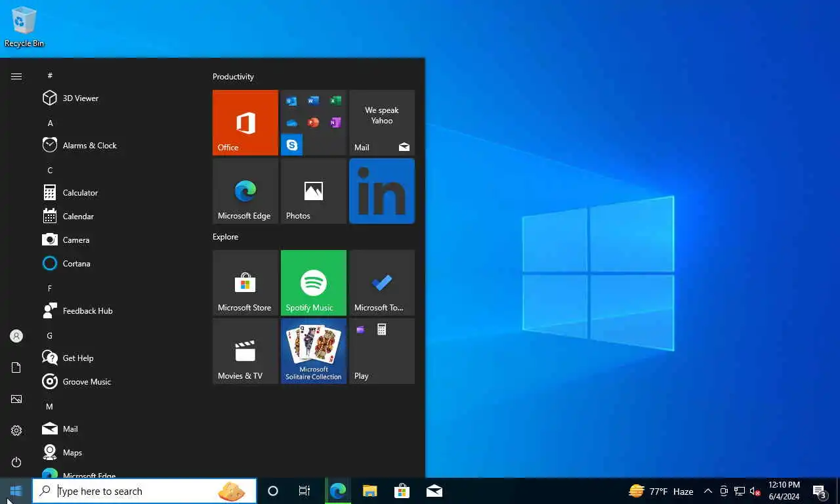Select the Recycle Bin on the desktop
The height and width of the screenshot is (504, 840).
[24, 27]
